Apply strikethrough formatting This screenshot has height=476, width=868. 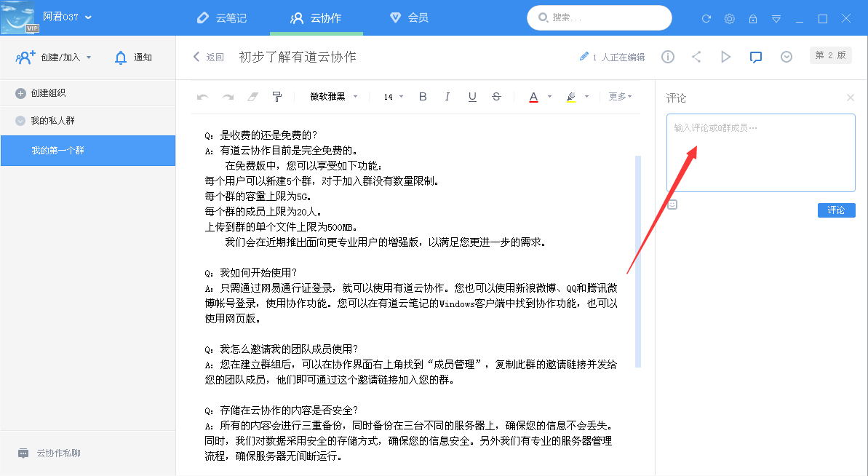pos(495,95)
